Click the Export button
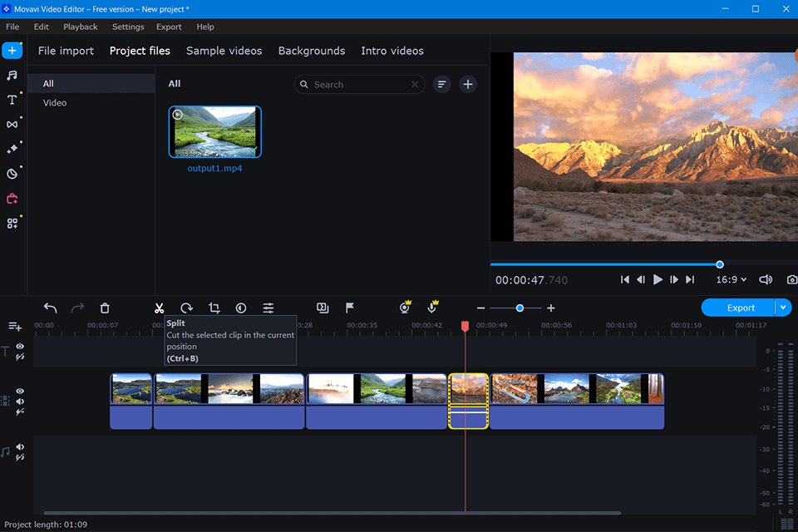 [x=740, y=308]
